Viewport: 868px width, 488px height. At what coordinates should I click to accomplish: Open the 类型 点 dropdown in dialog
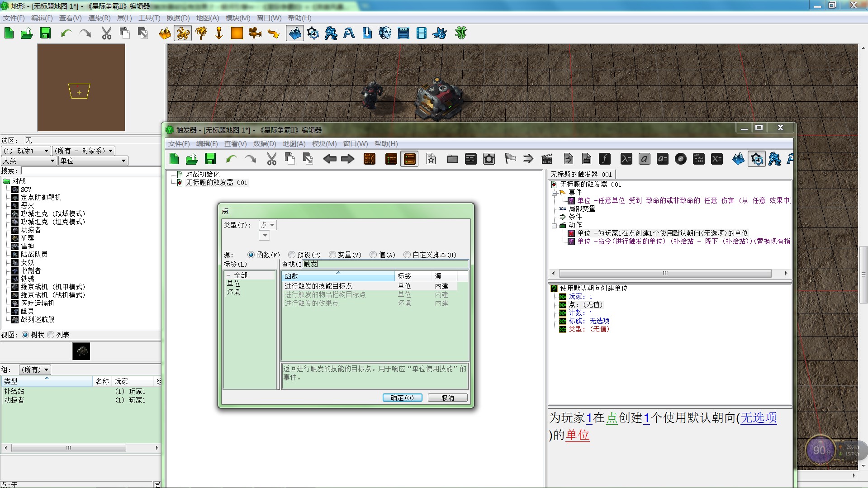268,225
